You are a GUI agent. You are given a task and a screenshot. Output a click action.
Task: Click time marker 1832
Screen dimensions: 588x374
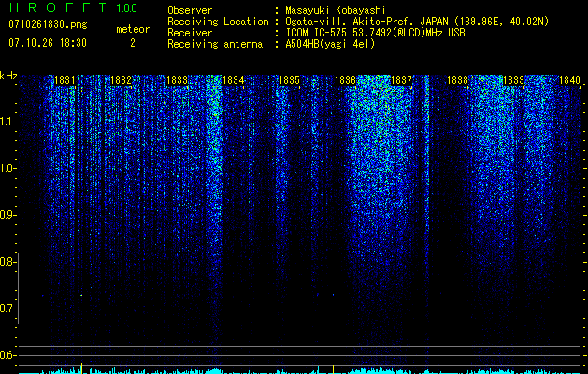[122, 80]
